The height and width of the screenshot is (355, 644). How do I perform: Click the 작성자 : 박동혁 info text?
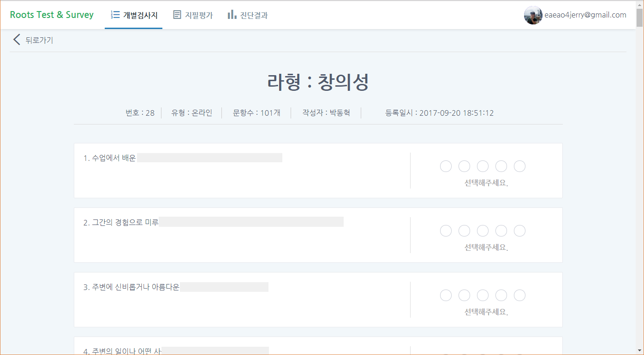click(326, 113)
